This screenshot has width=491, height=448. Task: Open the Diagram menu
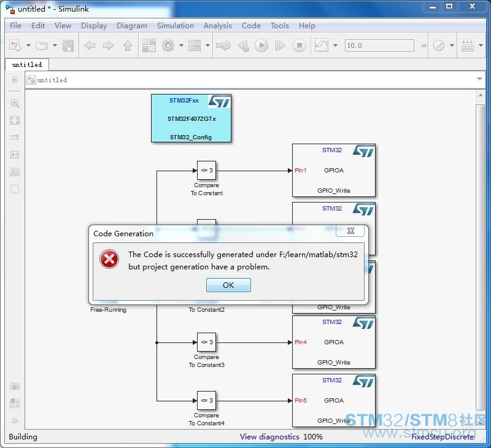point(132,26)
